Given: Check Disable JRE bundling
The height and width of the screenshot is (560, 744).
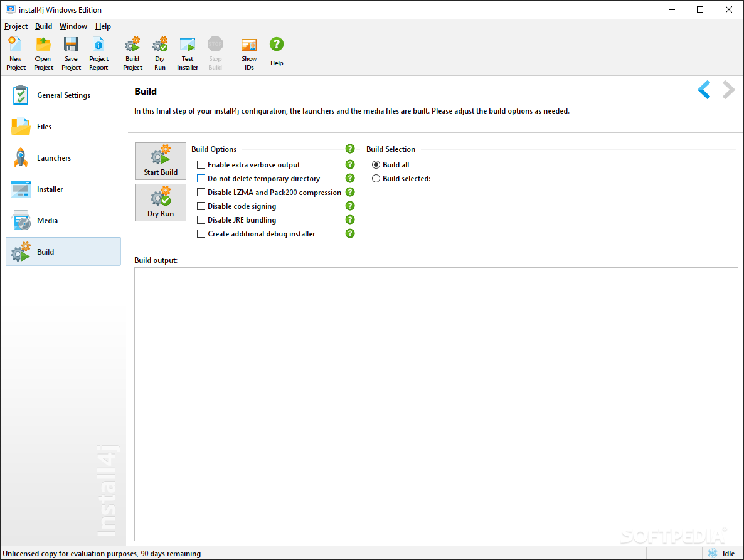Looking at the screenshot, I should coord(201,219).
